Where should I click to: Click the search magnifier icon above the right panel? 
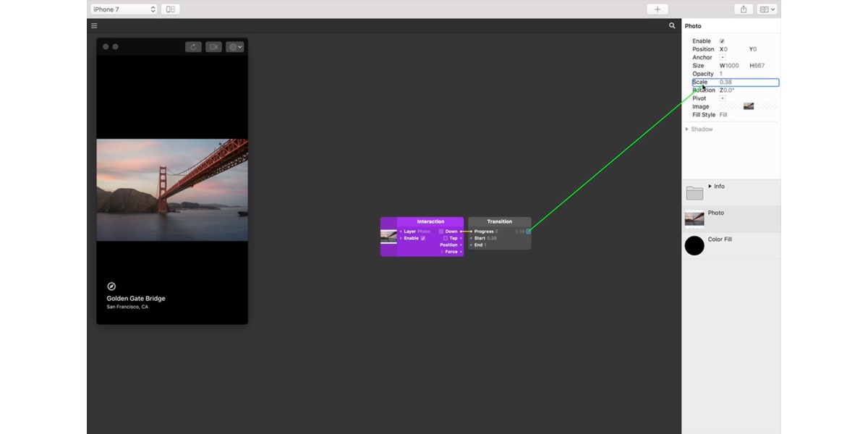tap(672, 25)
